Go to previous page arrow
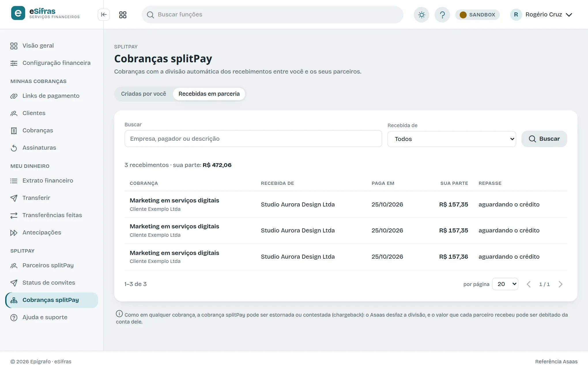The image size is (588, 372). click(529, 284)
